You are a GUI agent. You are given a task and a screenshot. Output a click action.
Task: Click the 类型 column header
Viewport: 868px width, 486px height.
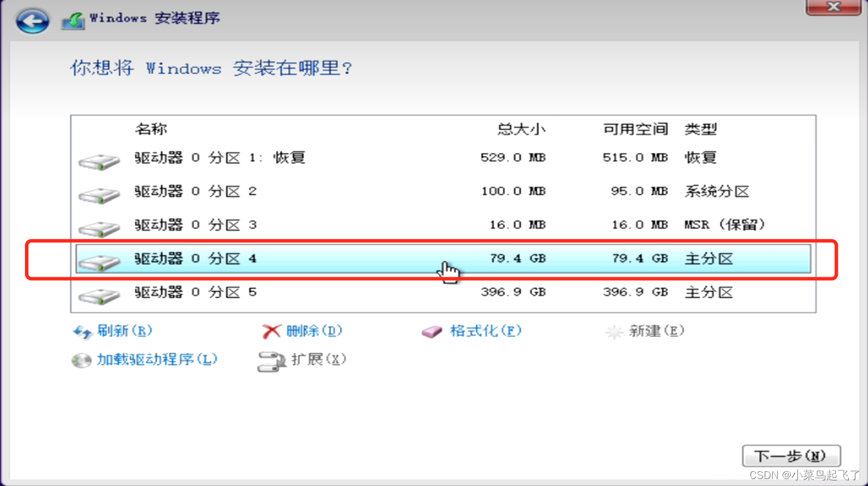coord(701,129)
